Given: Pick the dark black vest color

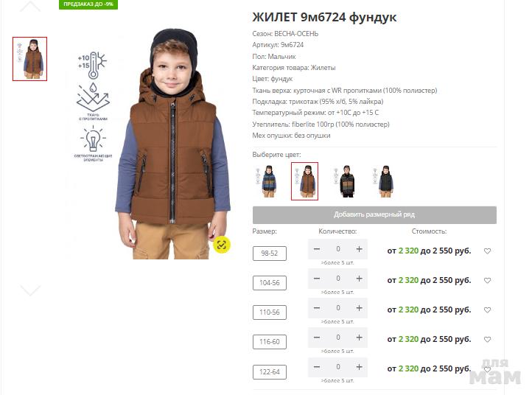Looking at the screenshot, I should 383,181.
